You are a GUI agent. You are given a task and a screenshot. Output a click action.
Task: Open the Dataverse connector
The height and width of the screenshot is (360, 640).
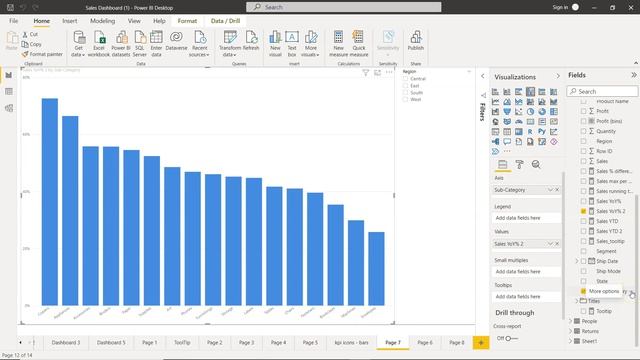(x=176, y=41)
